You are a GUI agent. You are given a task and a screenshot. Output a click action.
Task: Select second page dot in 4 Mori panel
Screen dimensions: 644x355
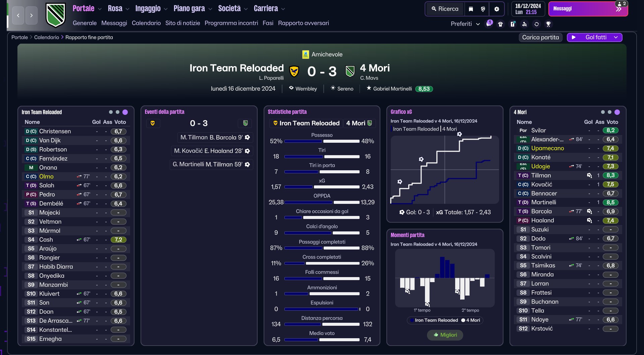coord(609,112)
